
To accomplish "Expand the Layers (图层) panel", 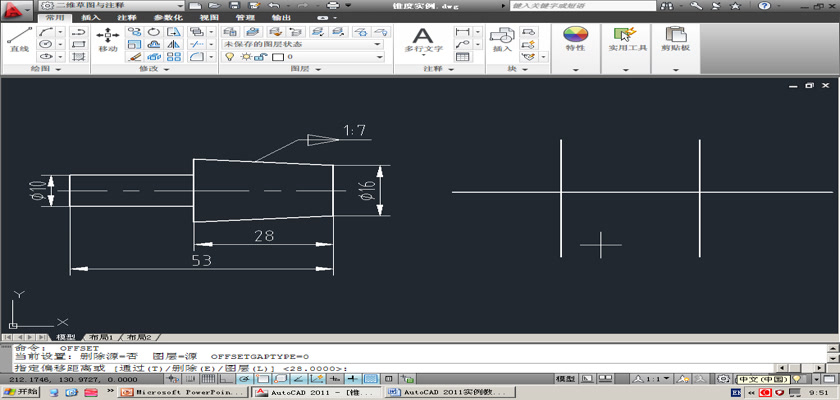I will click(x=306, y=69).
